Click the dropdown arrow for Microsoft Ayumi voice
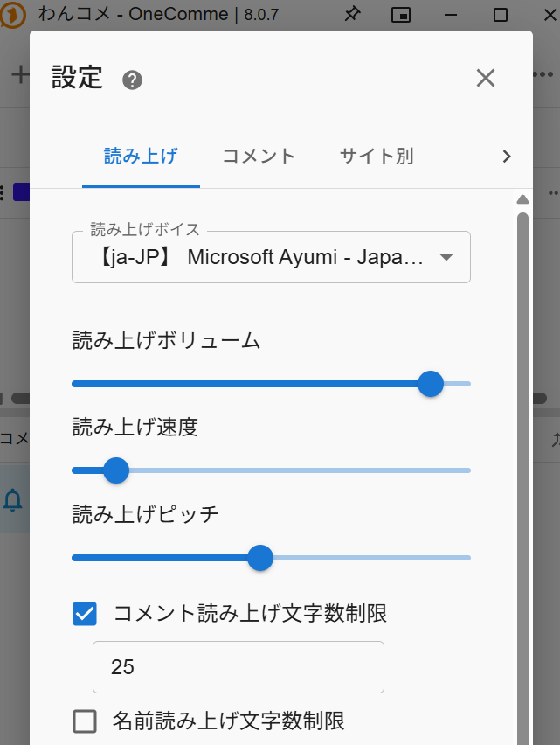 tap(446, 257)
